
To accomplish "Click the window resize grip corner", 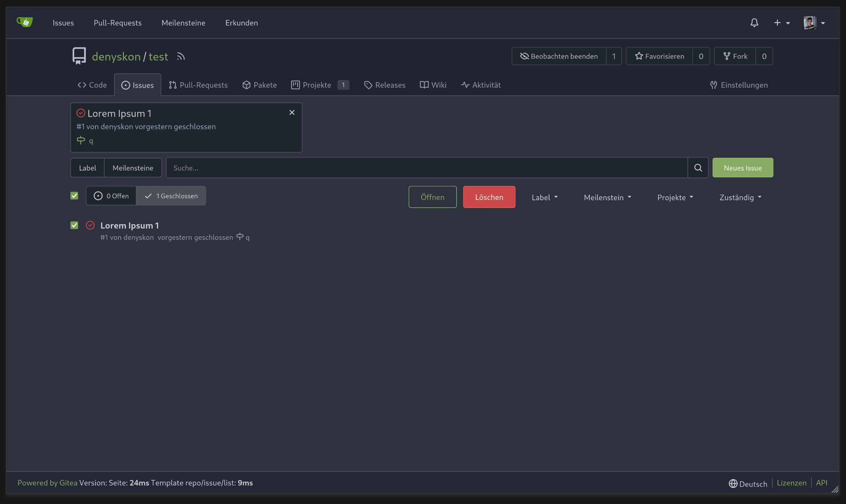I will click(x=835, y=489).
